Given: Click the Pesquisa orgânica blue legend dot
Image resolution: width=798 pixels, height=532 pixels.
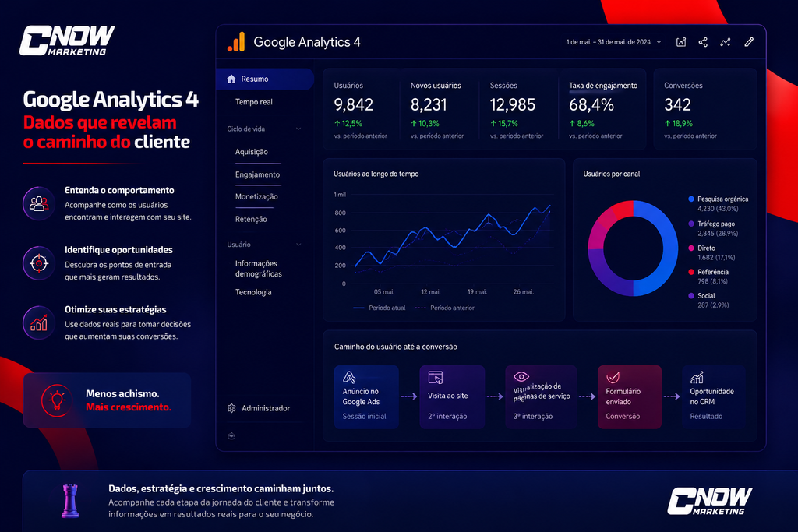Looking at the screenshot, I should coord(691,199).
